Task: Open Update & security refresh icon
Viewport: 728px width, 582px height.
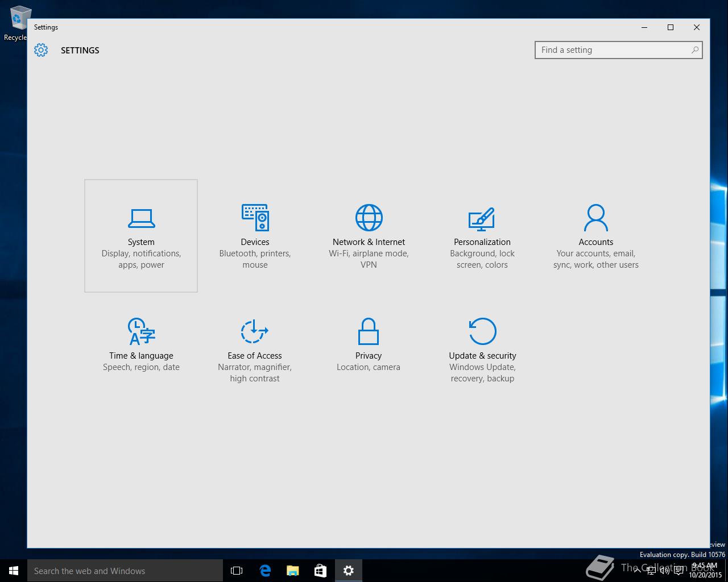Action: click(482, 331)
